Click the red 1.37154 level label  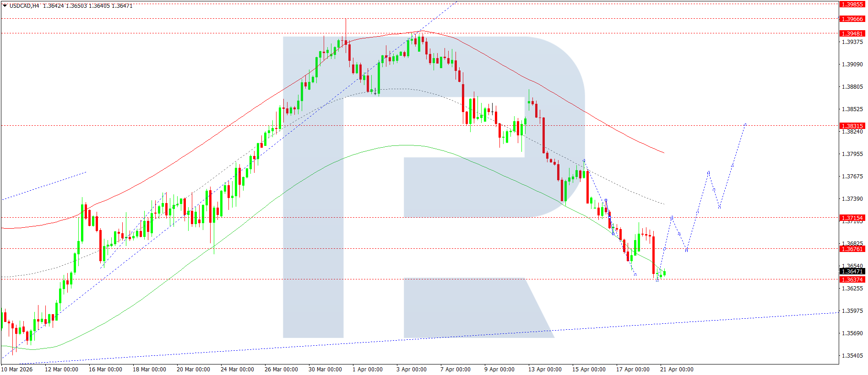(852, 218)
